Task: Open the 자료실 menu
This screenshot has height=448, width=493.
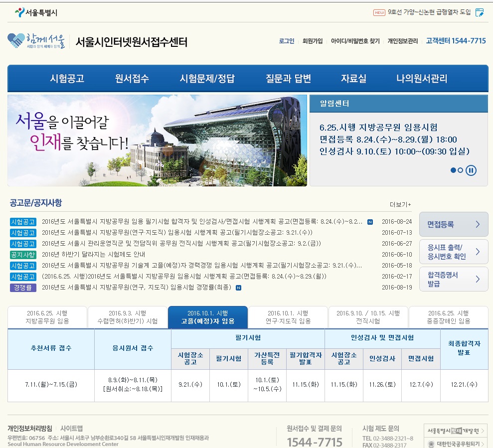Action: (354, 78)
